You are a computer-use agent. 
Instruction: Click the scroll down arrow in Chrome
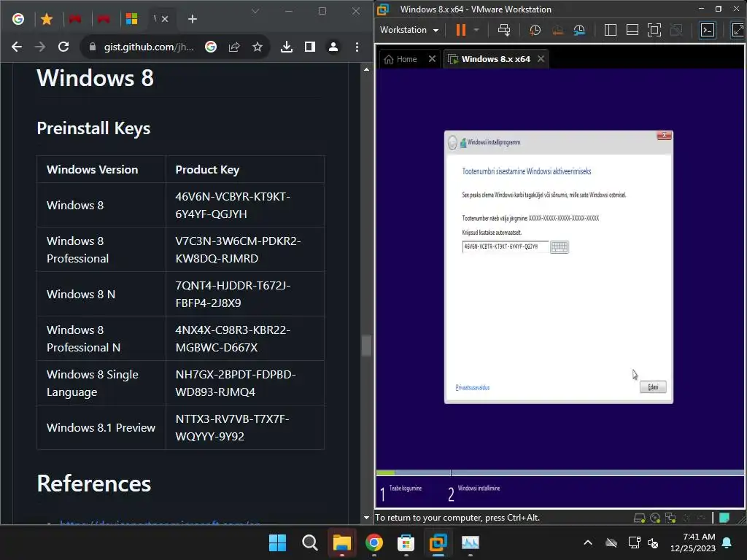366,518
